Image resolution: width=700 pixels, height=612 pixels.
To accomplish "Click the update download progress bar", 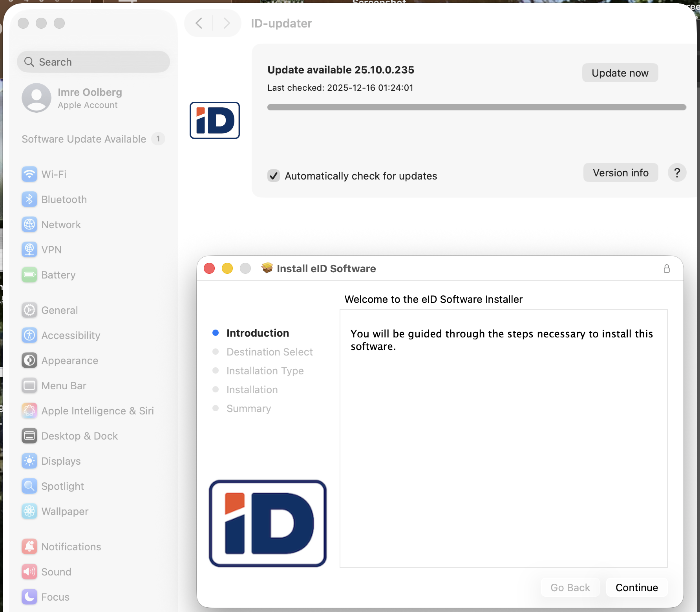I will pyautogui.click(x=476, y=107).
